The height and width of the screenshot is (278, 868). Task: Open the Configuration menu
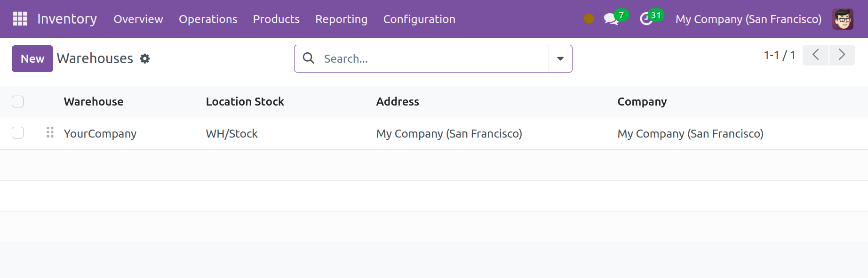tap(419, 19)
